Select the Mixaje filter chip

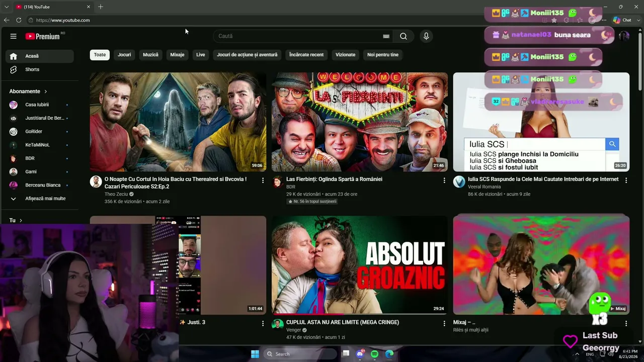[x=177, y=55]
